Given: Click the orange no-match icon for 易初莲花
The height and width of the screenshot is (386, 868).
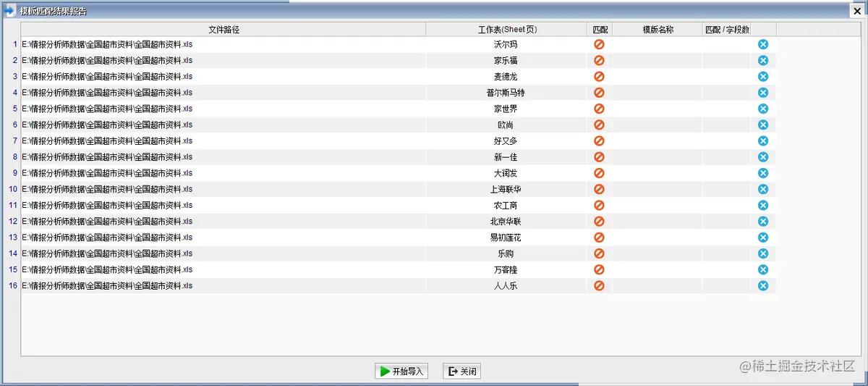Looking at the screenshot, I should 599,237.
